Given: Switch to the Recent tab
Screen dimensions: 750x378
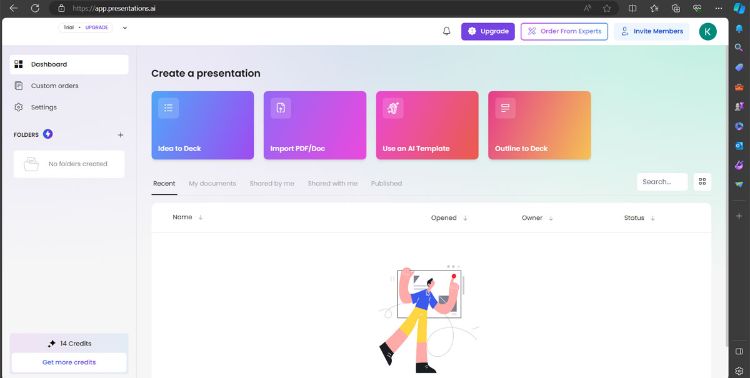Looking at the screenshot, I should tap(164, 184).
